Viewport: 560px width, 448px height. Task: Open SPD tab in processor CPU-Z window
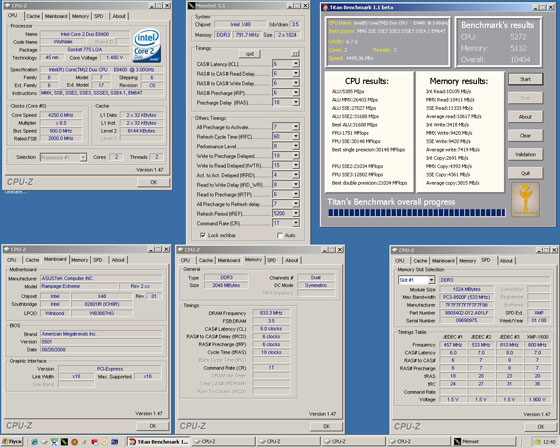(99, 16)
